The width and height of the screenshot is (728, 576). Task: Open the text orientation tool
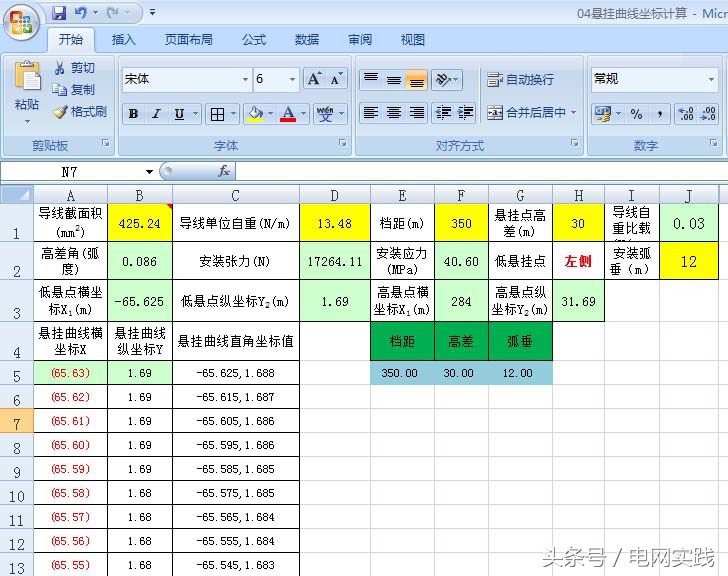pyautogui.click(x=447, y=80)
